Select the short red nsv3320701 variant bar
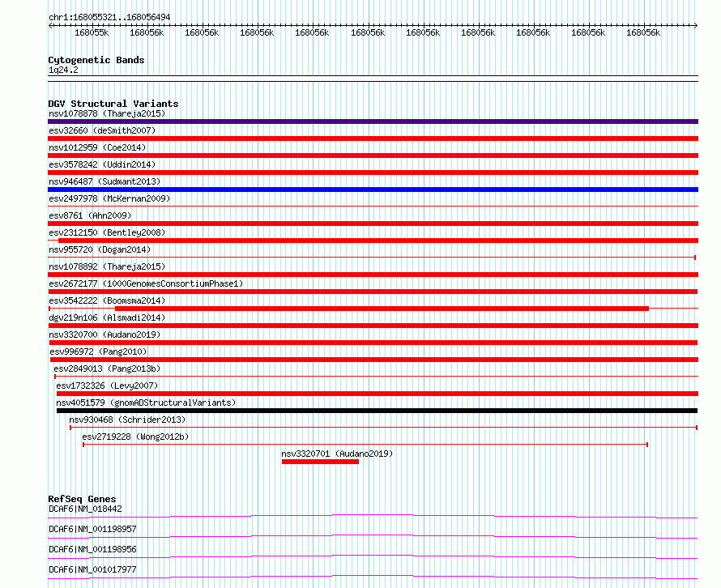The height and width of the screenshot is (588, 721). pos(320,462)
